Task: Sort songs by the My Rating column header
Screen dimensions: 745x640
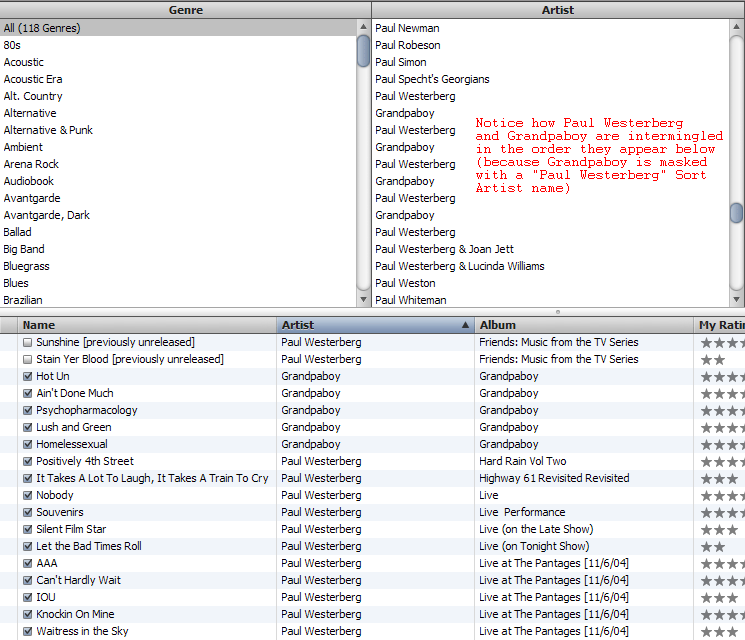Action: tap(719, 325)
